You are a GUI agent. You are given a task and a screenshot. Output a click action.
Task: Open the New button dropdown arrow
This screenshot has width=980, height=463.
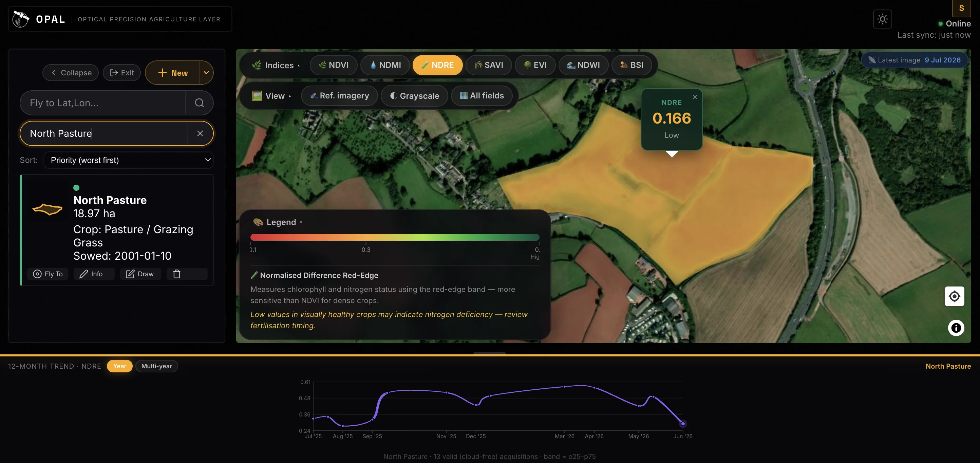(206, 73)
